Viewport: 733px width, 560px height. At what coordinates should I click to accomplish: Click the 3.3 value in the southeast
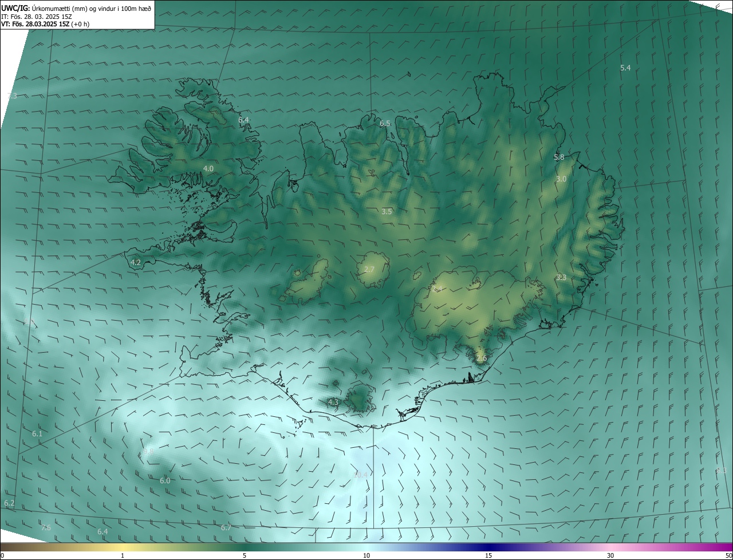click(x=561, y=278)
